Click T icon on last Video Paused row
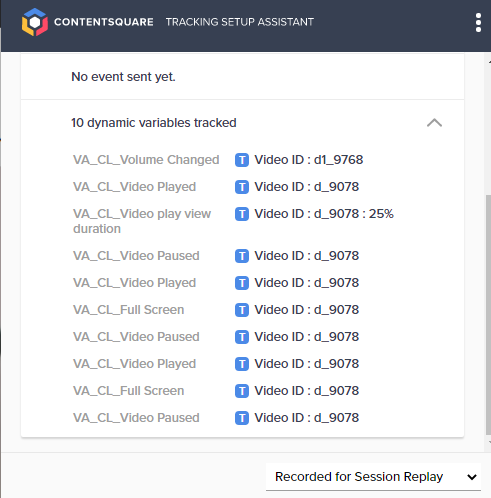 point(242,418)
